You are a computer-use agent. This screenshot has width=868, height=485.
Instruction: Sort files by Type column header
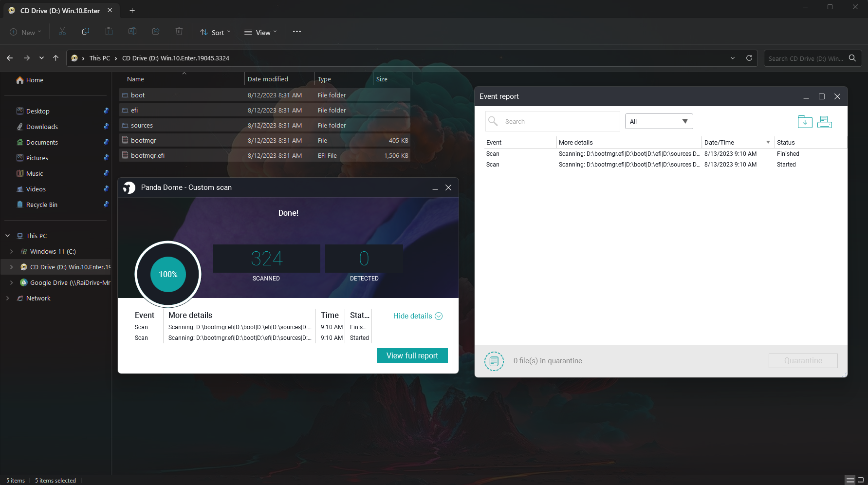click(x=344, y=79)
